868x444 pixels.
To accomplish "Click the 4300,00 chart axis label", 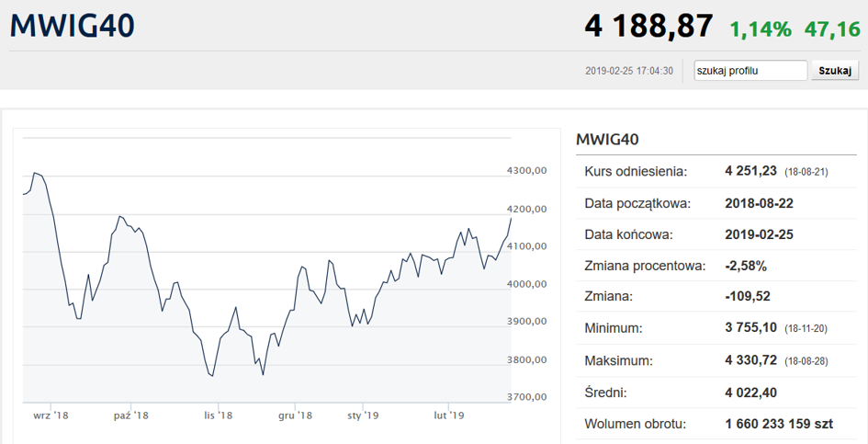I will (526, 171).
